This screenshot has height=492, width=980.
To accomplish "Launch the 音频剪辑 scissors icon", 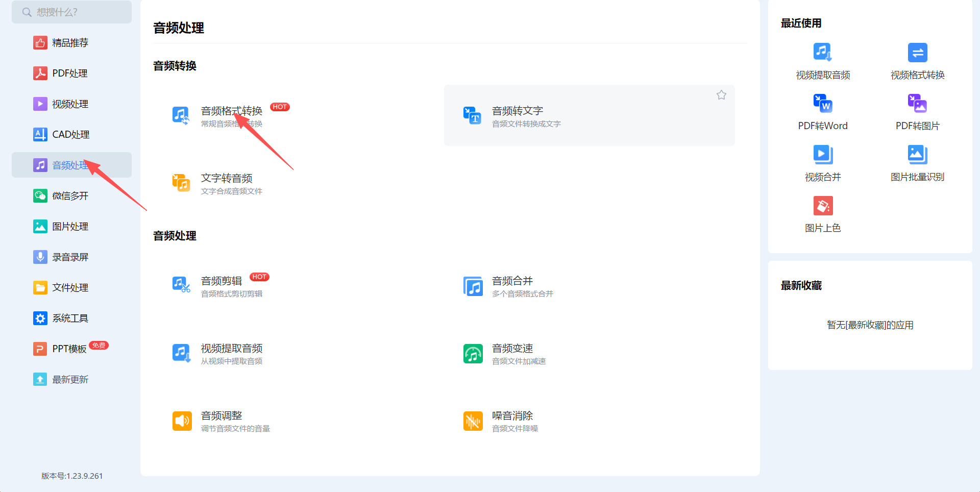I will click(x=181, y=285).
